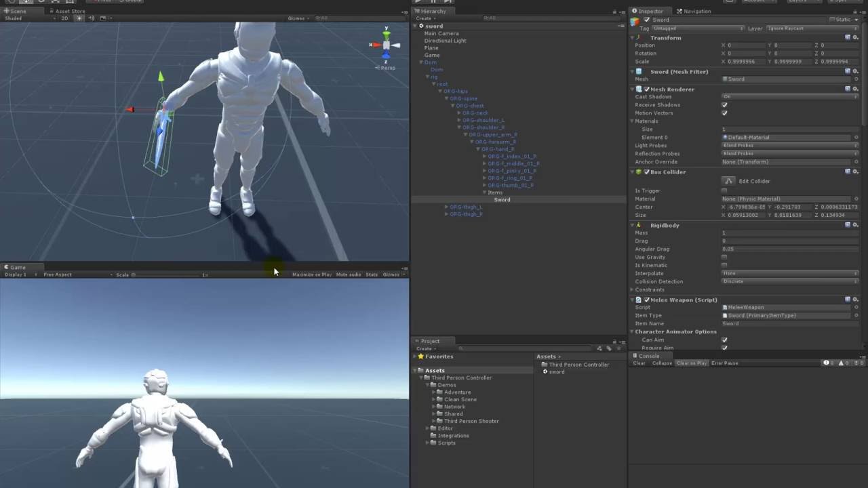
Task: Open object picker for Element 0 material
Action: pos(856,138)
